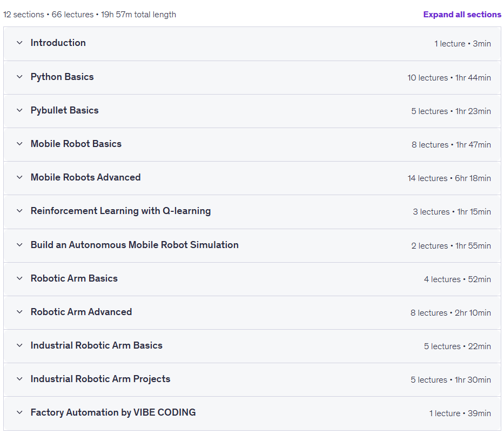This screenshot has width=504, height=434.
Task: Open the Pybullet Basics section title
Action: pyautogui.click(x=65, y=110)
